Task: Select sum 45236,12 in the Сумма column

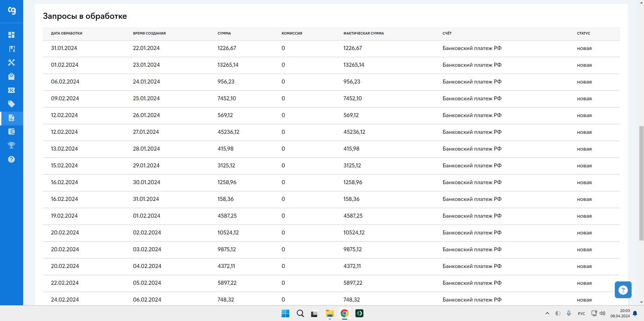Action: [229, 132]
